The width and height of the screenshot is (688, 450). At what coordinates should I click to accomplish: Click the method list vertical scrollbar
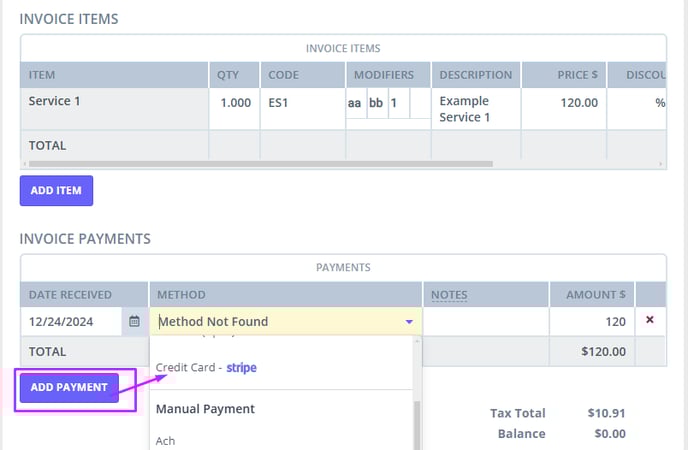click(418, 420)
